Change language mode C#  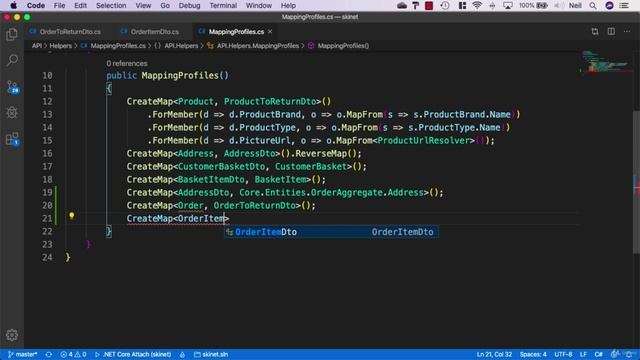598,354
